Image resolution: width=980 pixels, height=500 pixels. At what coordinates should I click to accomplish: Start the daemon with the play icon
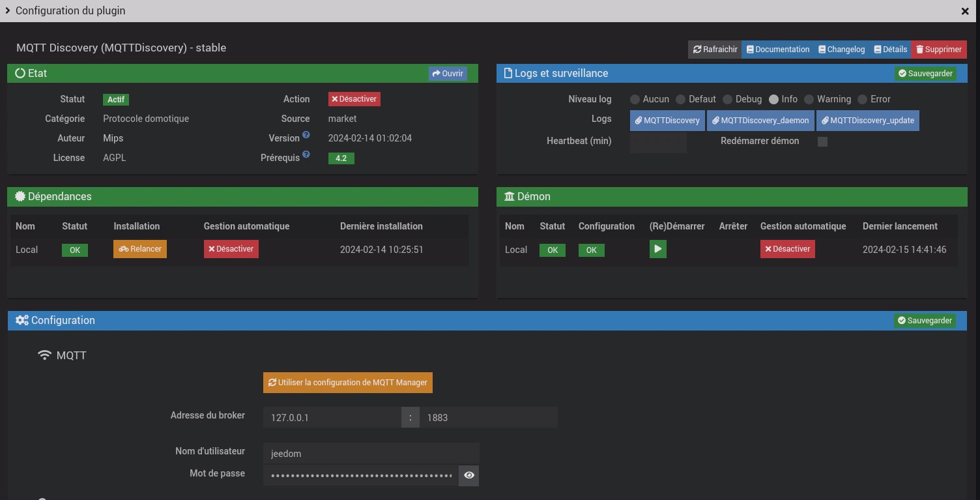coord(657,249)
